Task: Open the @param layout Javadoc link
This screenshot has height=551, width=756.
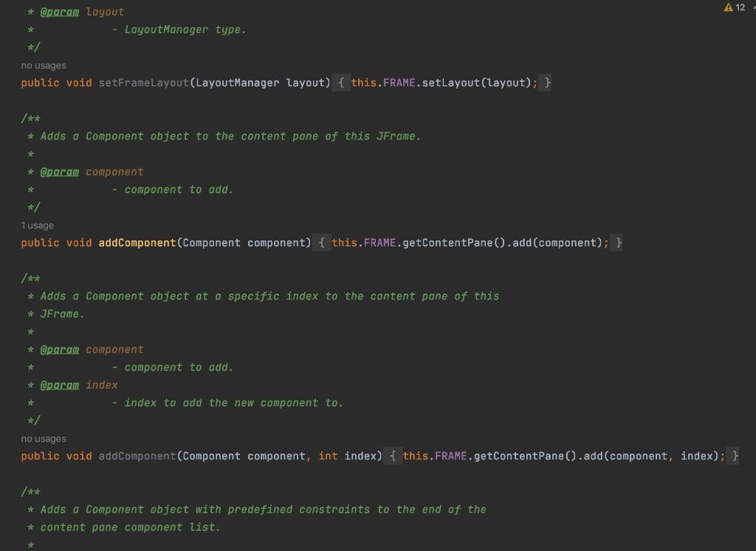Action: 59,12
